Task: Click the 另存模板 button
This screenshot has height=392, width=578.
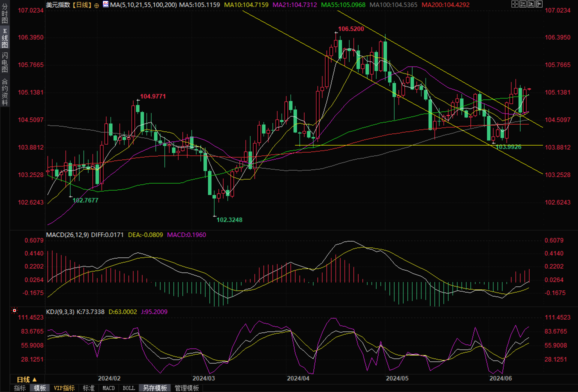Action: 154,388
